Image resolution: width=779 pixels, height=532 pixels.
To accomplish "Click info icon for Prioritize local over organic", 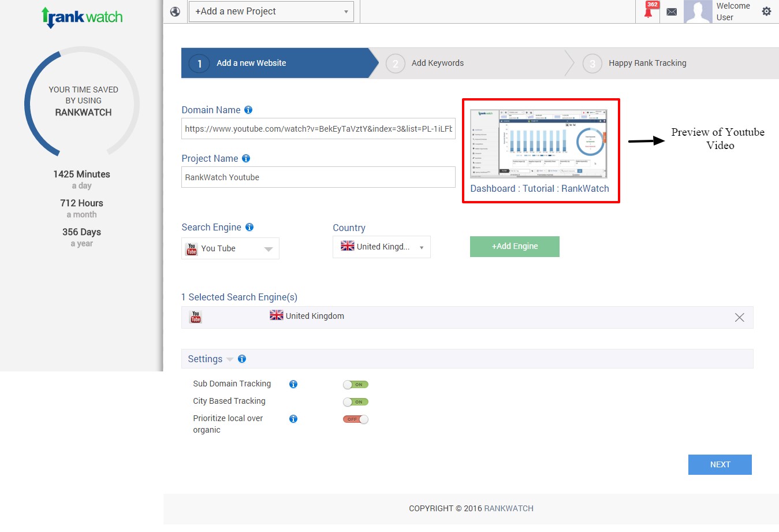I will click(293, 419).
